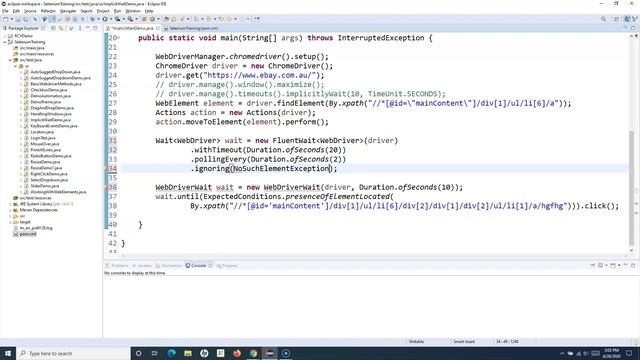Open the Refactor menu
Screen dimensions: 640x360
[48, 11]
